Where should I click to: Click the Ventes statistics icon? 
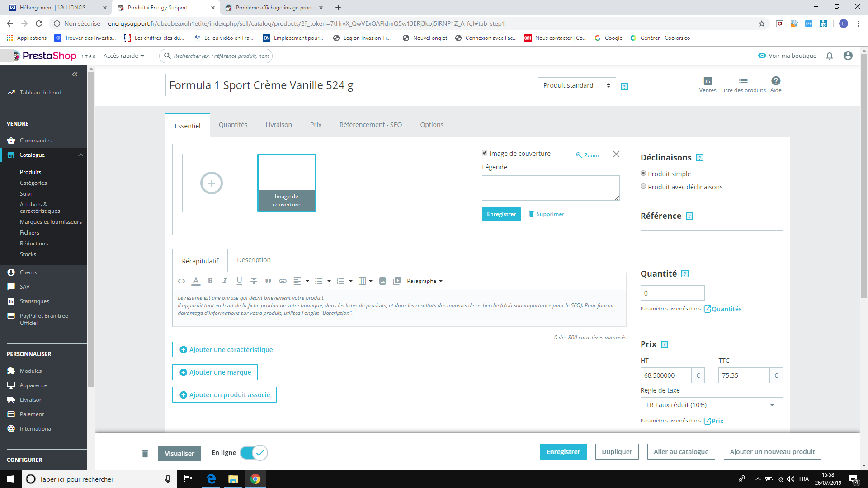pos(708,81)
